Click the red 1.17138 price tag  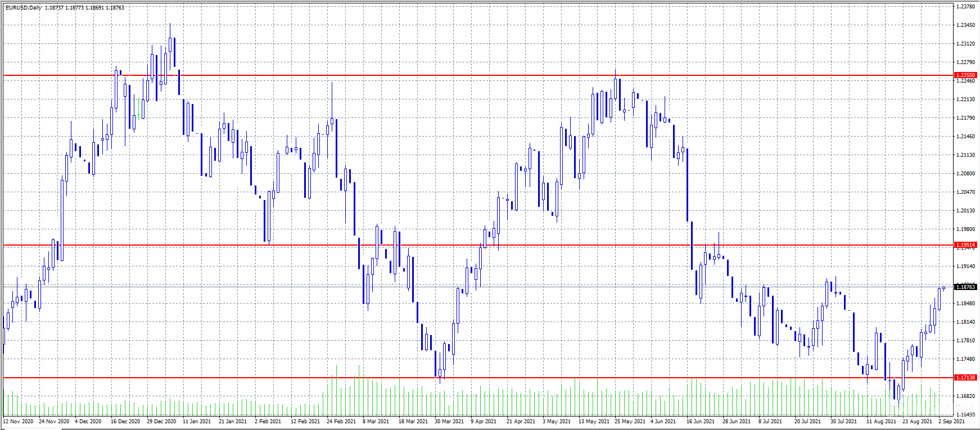(965, 378)
